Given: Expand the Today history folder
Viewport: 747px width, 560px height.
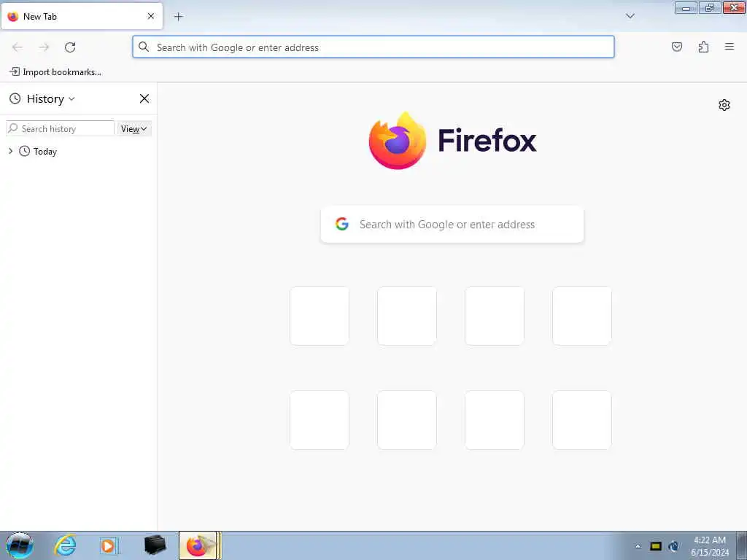Looking at the screenshot, I should click(10, 151).
